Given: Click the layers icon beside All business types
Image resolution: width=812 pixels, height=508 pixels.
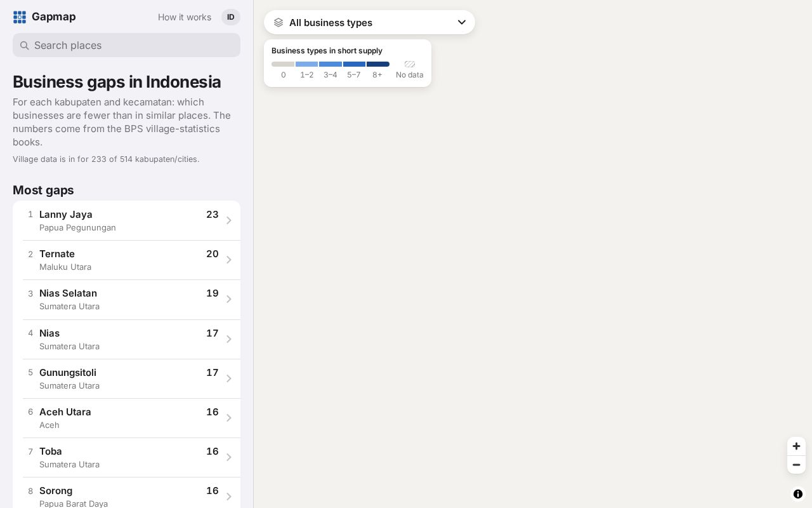Looking at the screenshot, I should tap(278, 23).
